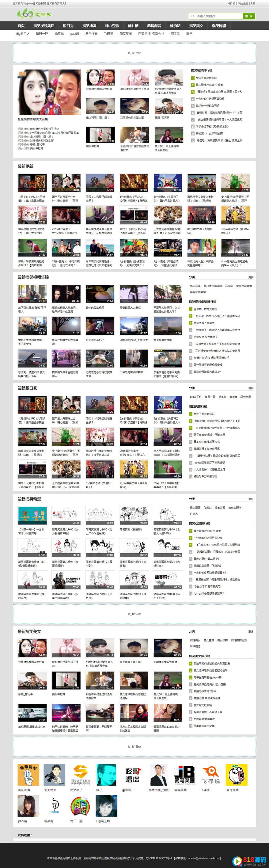The height and width of the screenshot is (868, 269).
Task: Click the green 搜索 search button
Action: point(249,16)
